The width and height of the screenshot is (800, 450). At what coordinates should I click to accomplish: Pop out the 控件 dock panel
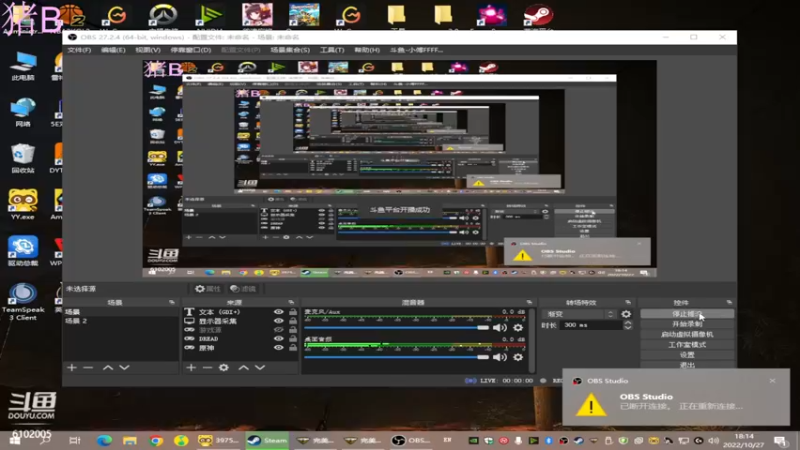click(729, 303)
